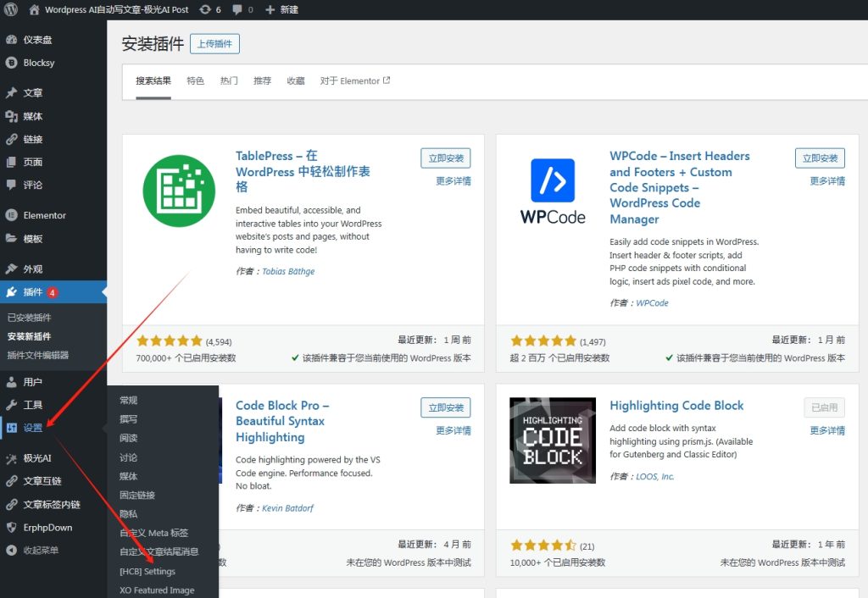Open 更多详情 for TablePress
Viewport: 868px width, 598px height.
453,181
